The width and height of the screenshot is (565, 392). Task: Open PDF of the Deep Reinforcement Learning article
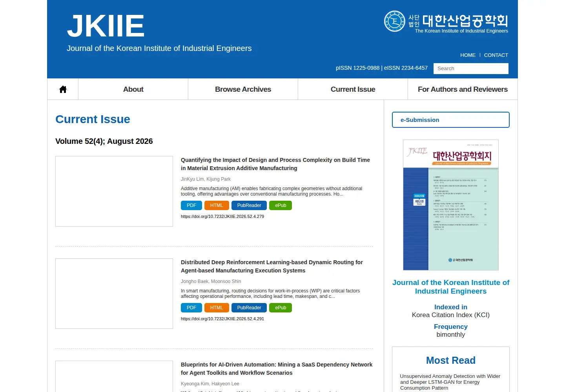191,308
